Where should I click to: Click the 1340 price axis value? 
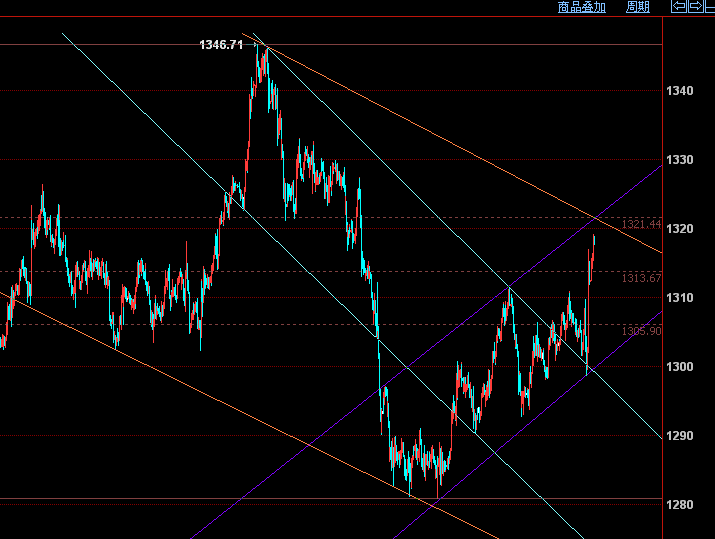[679, 91]
